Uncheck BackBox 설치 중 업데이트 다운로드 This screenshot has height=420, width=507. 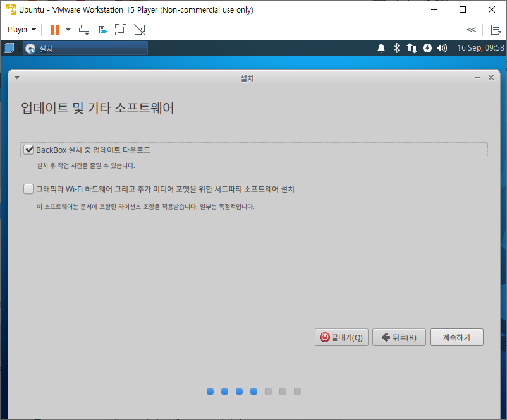pos(28,150)
